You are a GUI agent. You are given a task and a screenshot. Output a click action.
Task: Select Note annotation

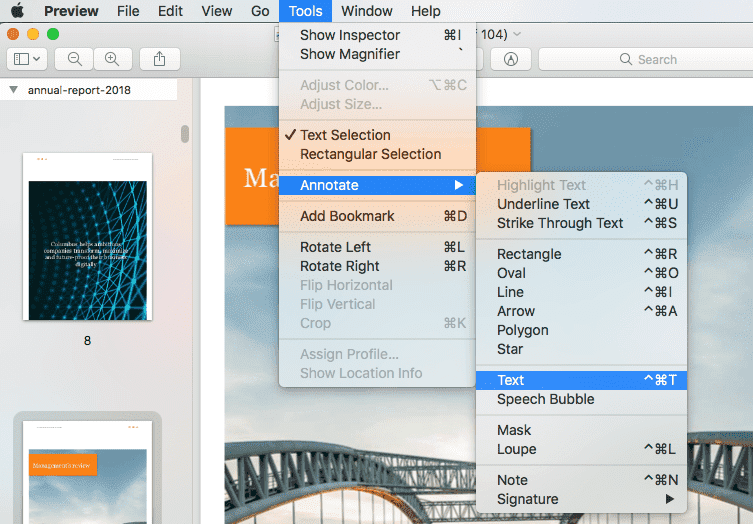[582, 480]
